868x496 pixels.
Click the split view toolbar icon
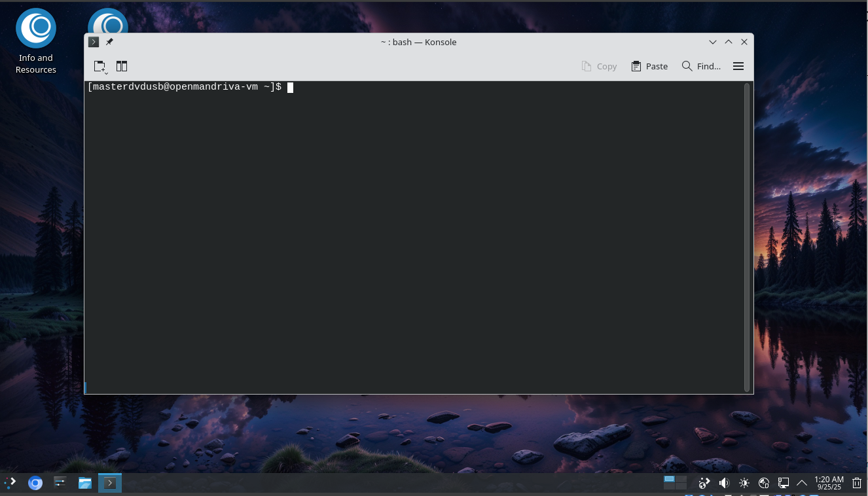coord(122,66)
